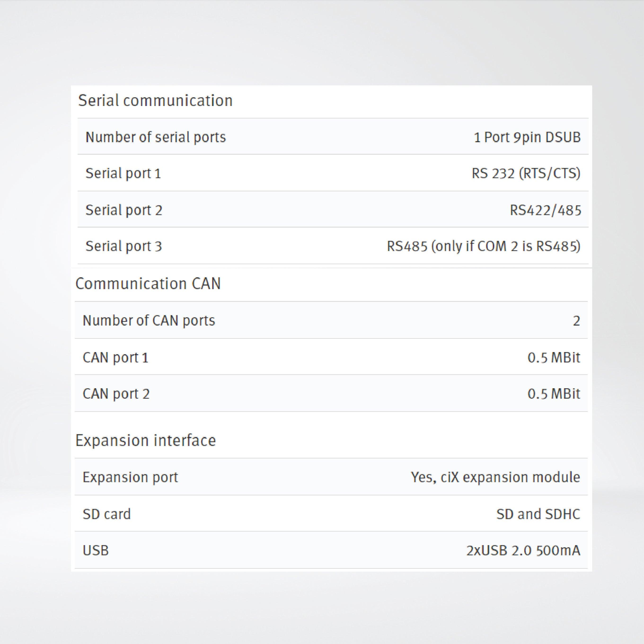Click the SD and SDHC value
This screenshot has height=644, width=644.
[538, 514]
